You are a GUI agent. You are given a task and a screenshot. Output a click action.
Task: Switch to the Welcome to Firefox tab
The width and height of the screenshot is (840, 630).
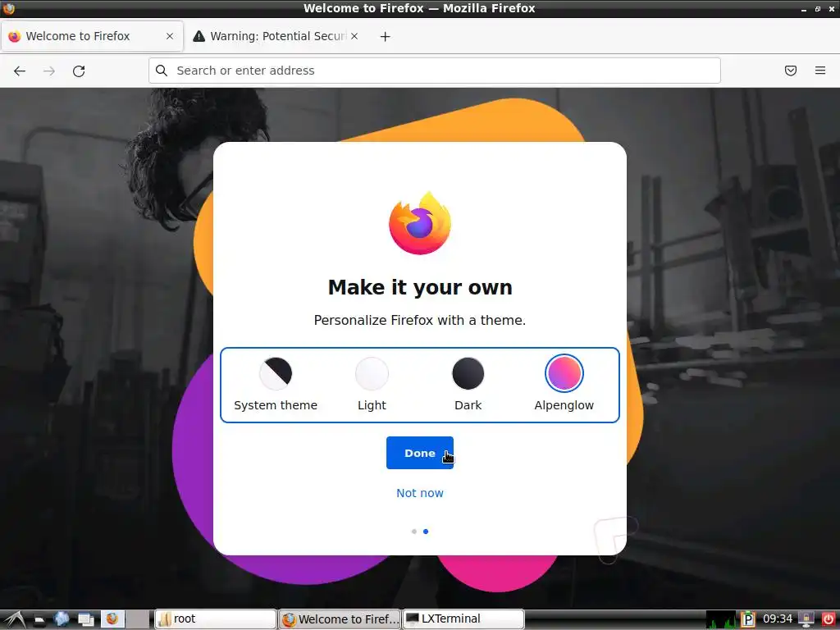click(92, 36)
